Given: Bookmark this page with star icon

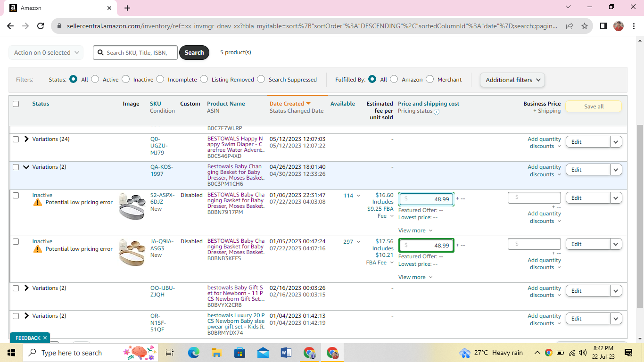Looking at the screenshot, I should pyautogui.click(x=585, y=26).
